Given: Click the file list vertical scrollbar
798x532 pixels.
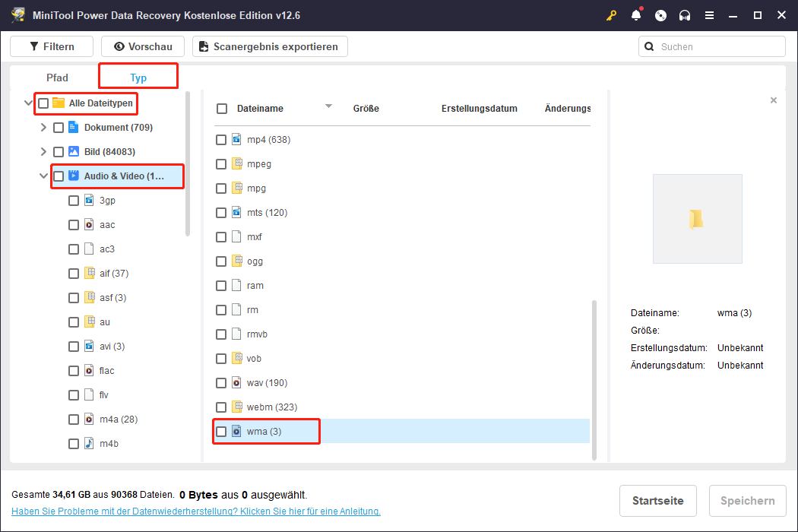Looking at the screenshot, I should [x=594, y=378].
